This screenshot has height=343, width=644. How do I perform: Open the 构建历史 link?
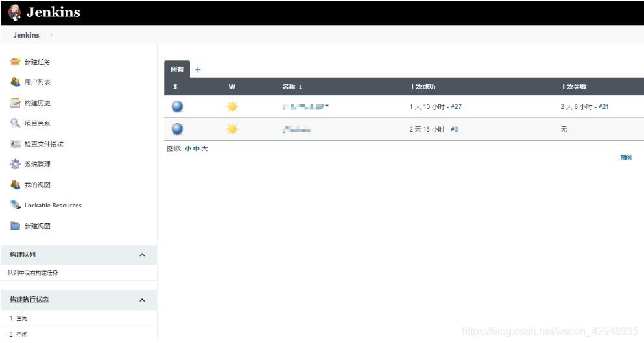point(38,102)
